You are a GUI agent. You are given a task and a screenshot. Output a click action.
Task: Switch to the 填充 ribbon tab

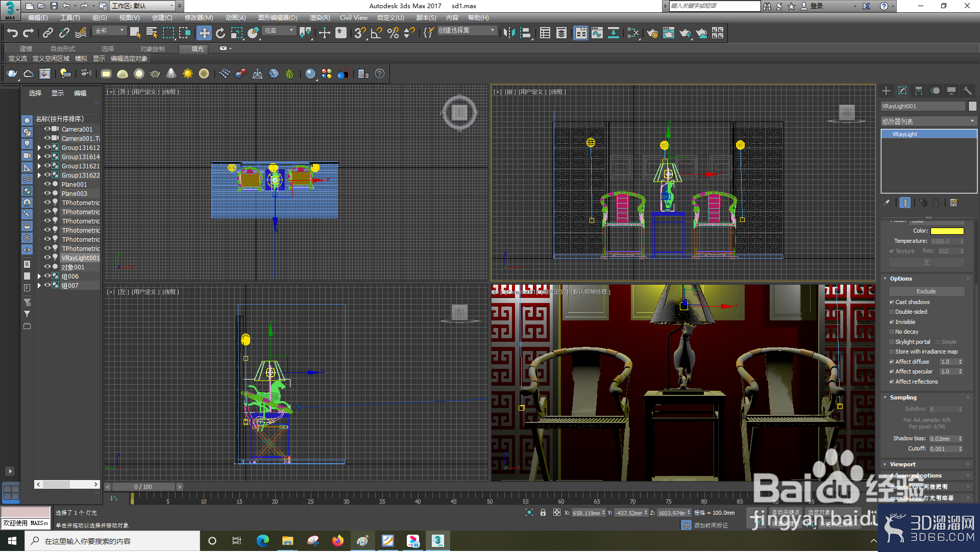click(198, 49)
